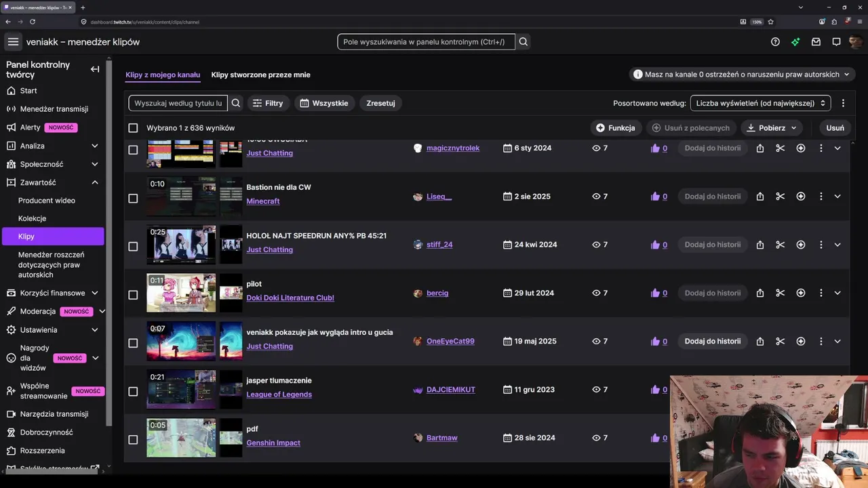Reload the browser page
This screenshot has height=488, width=868.
point(33,22)
